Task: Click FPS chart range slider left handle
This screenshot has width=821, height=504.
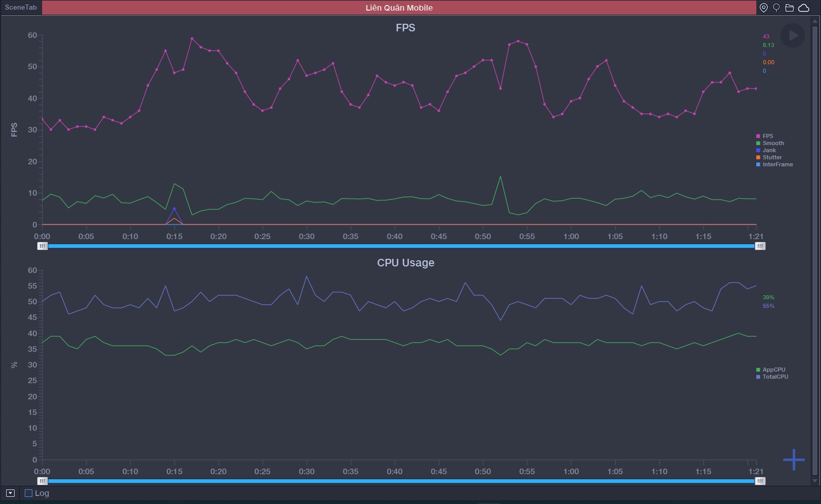Action: pyautogui.click(x=42, y=246)
